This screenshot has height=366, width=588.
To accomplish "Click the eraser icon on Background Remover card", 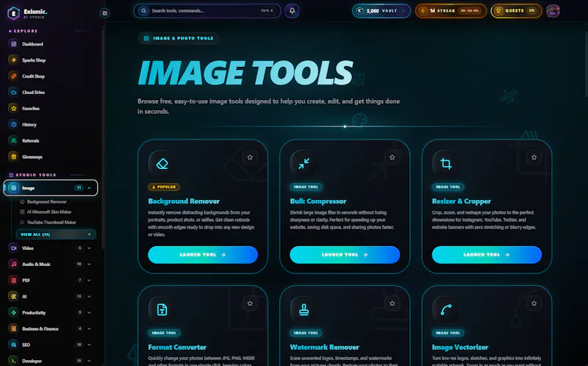I will pyautogui.click(x=162, y=163).
